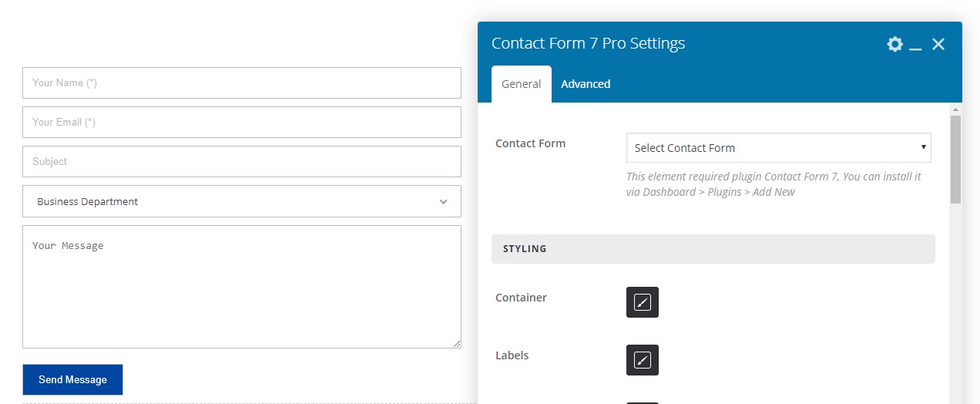Open the Business Department dropdown
The height and width of the screenshot is (404, 980).
pyautogui.click(x=241, y=201)
